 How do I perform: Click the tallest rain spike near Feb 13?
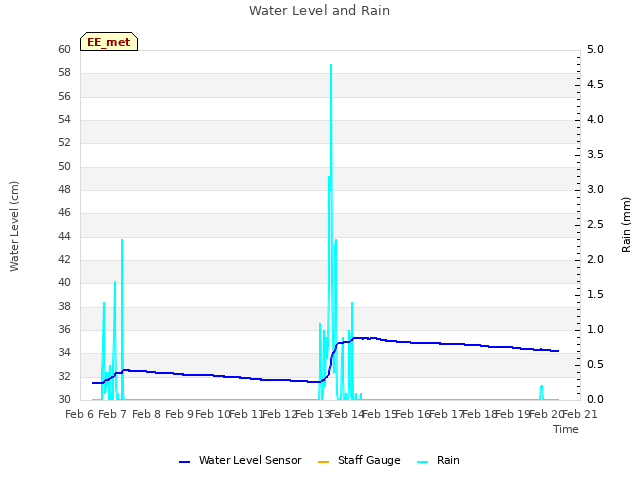point(331,122)
